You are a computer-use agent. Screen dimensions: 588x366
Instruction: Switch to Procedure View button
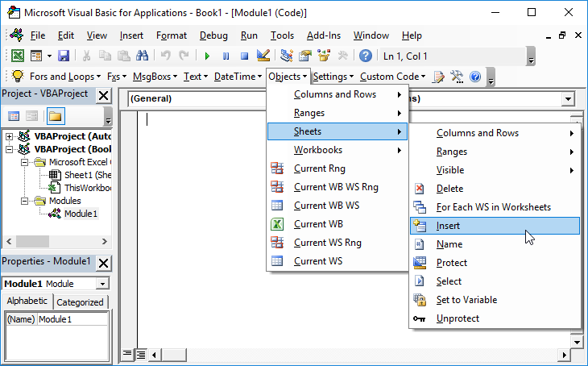tap(127, 354)
